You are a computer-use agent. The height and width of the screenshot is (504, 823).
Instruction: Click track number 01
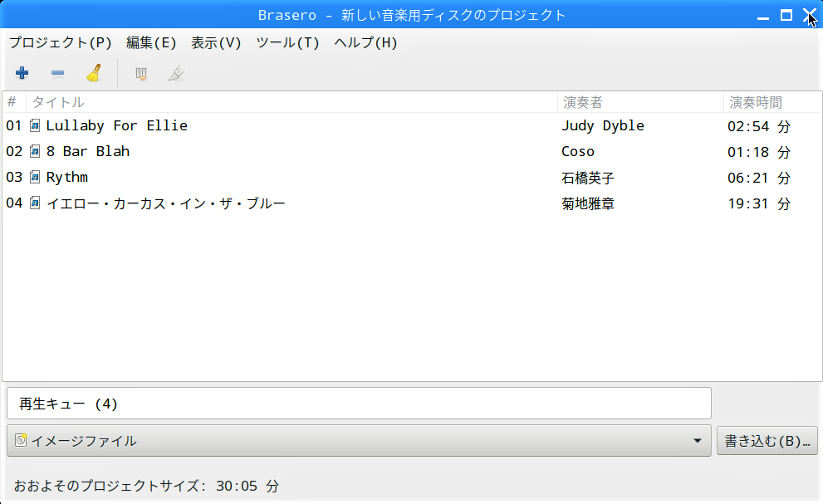14,125
